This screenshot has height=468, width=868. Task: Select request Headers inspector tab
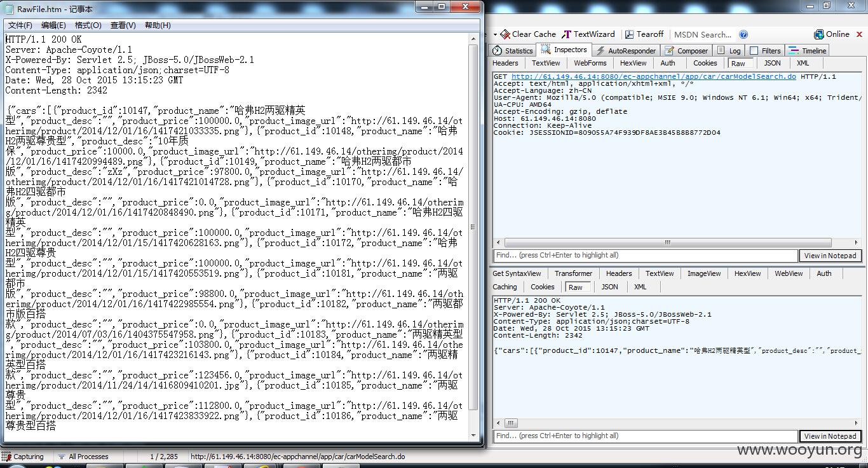click(505, 63)
